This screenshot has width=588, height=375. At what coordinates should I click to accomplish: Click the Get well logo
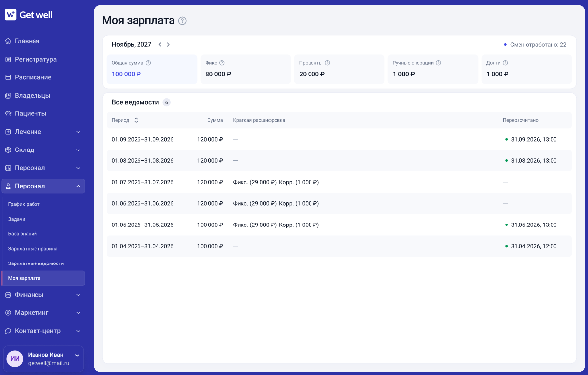tap(29, 15)
